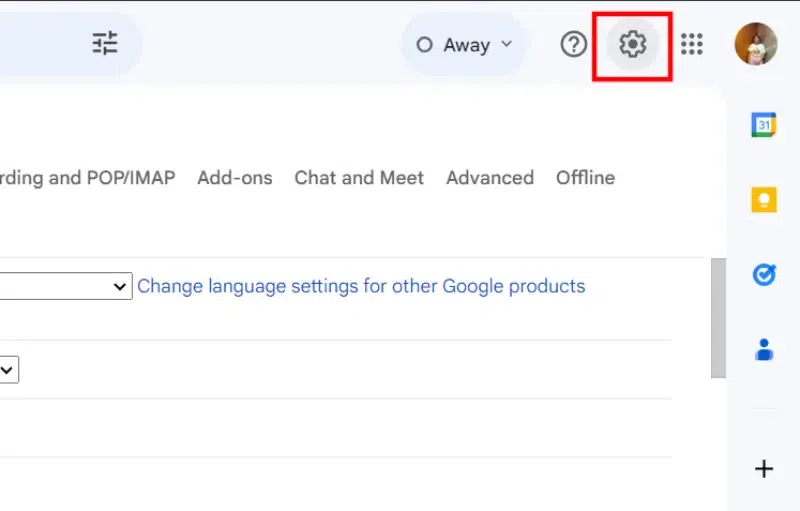Click the profile account avatar
The height and width of the screenshot is (511, 800).
click(755, 44)
